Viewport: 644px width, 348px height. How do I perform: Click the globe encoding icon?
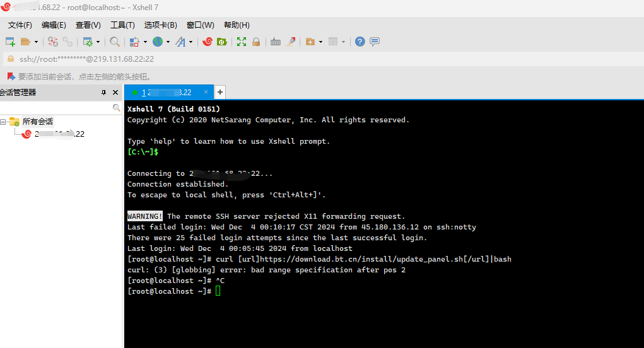tap(158, 42)
